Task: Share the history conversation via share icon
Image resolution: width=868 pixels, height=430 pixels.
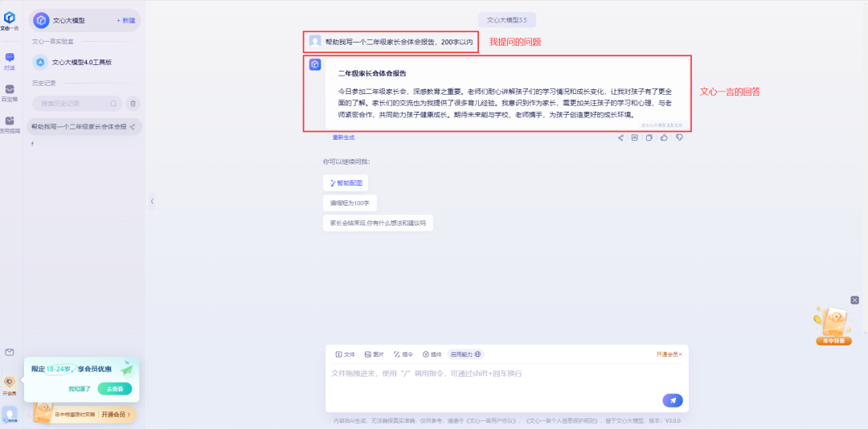Action: point(133,127)
